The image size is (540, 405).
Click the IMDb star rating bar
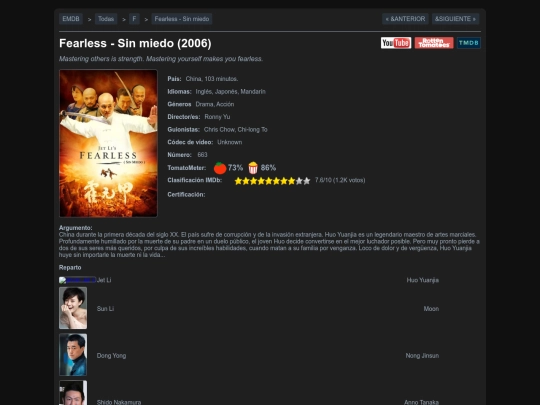tap(272, 181)
